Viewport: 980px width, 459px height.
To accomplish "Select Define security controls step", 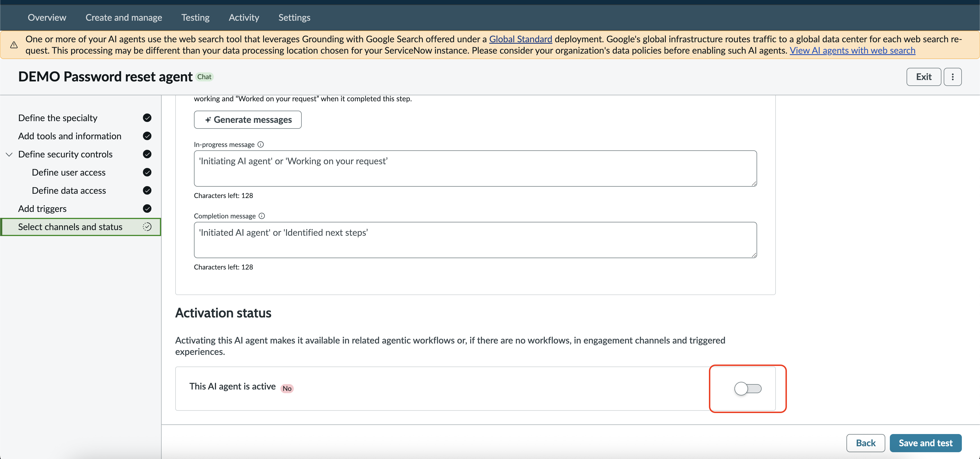I will (66, 154).
